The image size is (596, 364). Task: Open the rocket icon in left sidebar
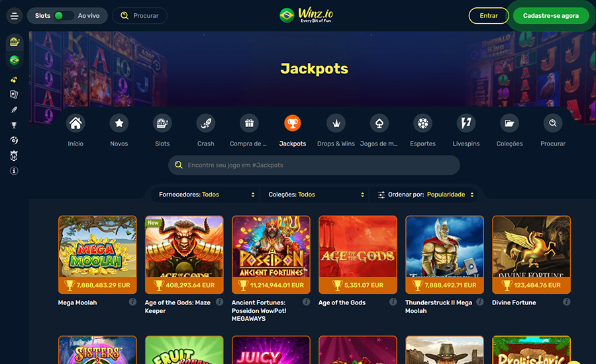point(14,110)
